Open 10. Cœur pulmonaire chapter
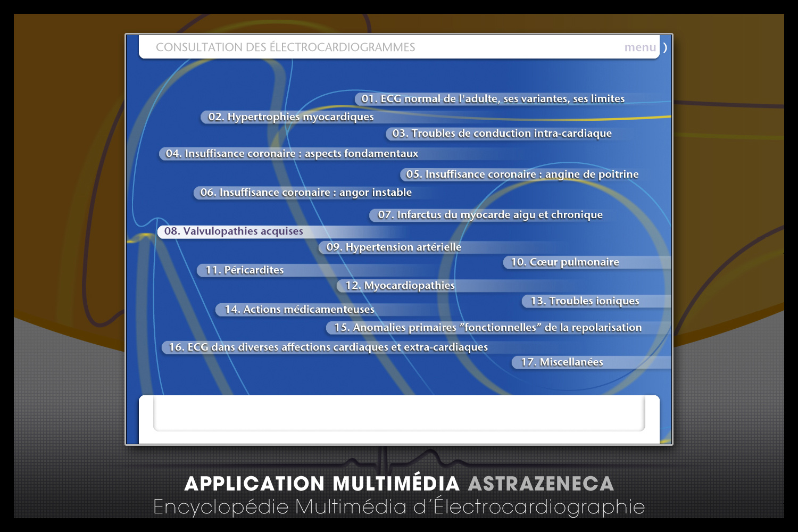The height and width of the screenshot is (532, 798). (x=564, y=262)
